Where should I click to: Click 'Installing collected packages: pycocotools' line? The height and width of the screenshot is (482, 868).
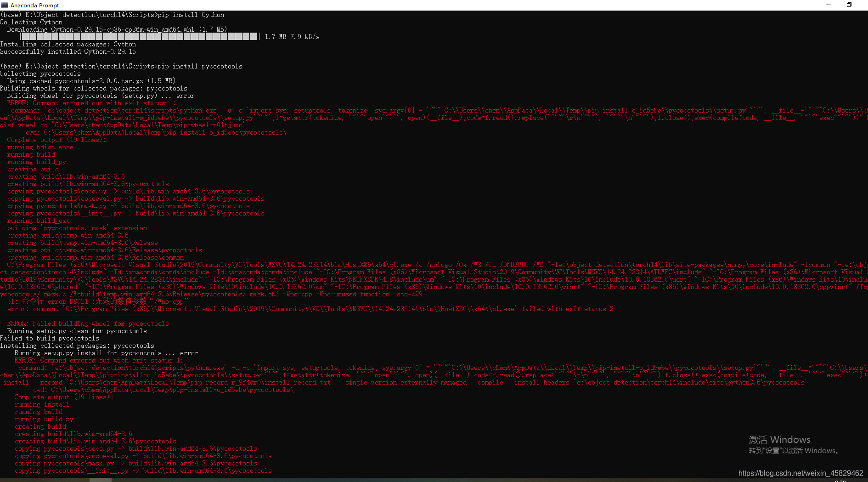click(77, 346)
